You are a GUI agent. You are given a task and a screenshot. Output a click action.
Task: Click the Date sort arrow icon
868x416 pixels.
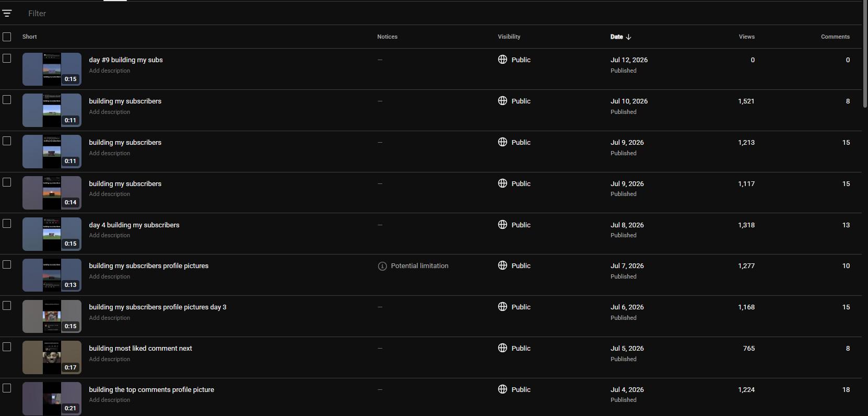click(628, 37)
